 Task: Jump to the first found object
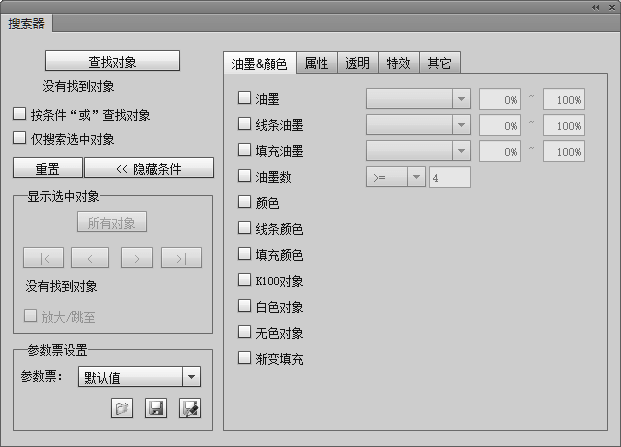pos(45,258)
